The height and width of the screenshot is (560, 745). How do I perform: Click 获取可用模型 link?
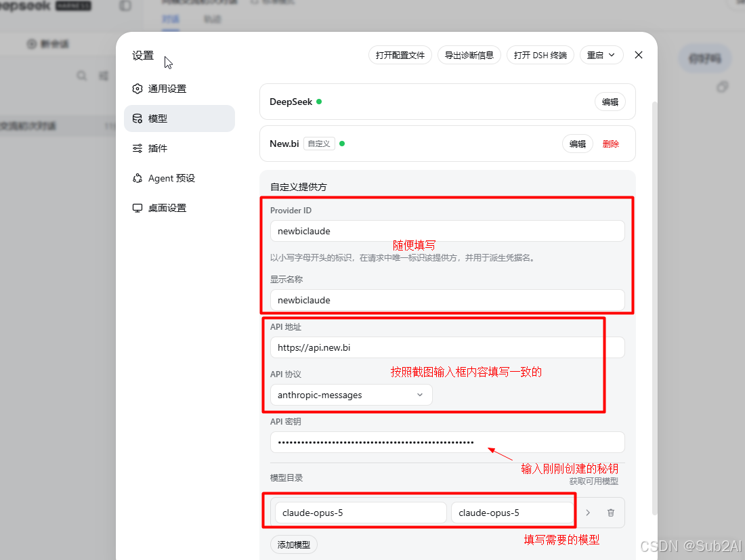pos(594,481)
